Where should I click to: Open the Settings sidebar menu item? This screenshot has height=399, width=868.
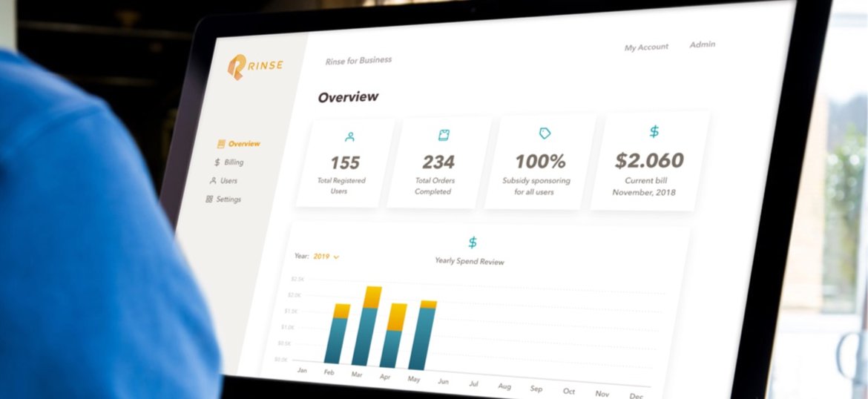click(223, 199)
